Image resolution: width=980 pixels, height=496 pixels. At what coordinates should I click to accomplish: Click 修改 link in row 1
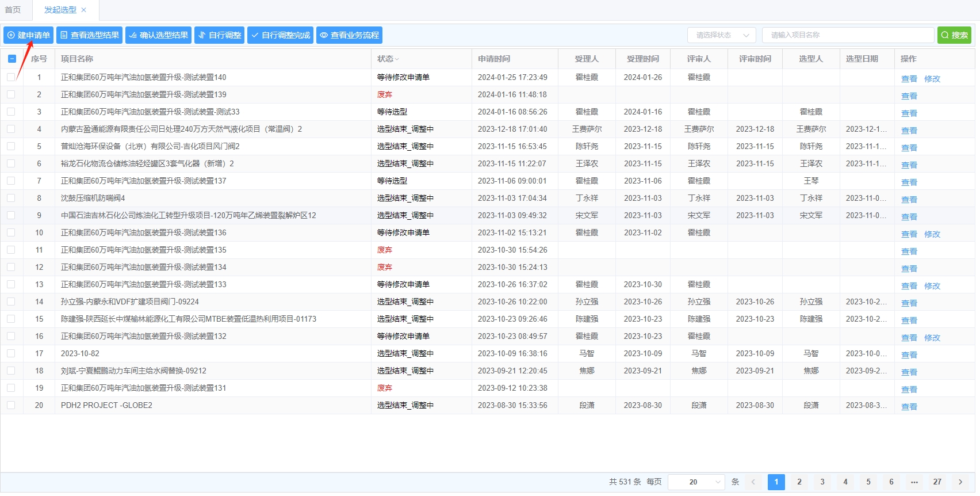coord(932,79)
